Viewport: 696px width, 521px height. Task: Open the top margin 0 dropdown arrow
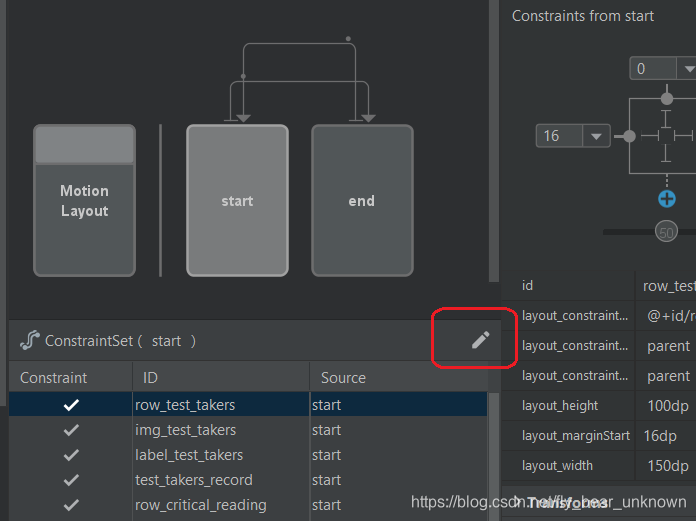688,69
